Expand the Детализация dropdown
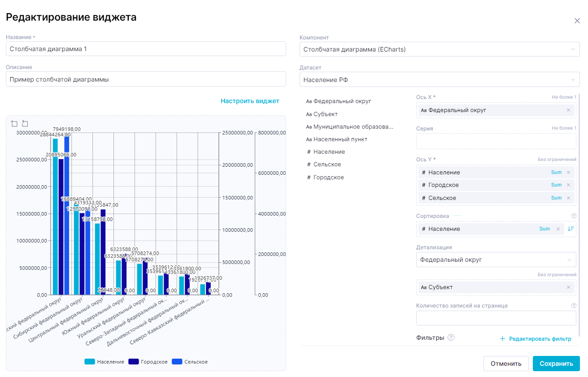 click(496, 260)
